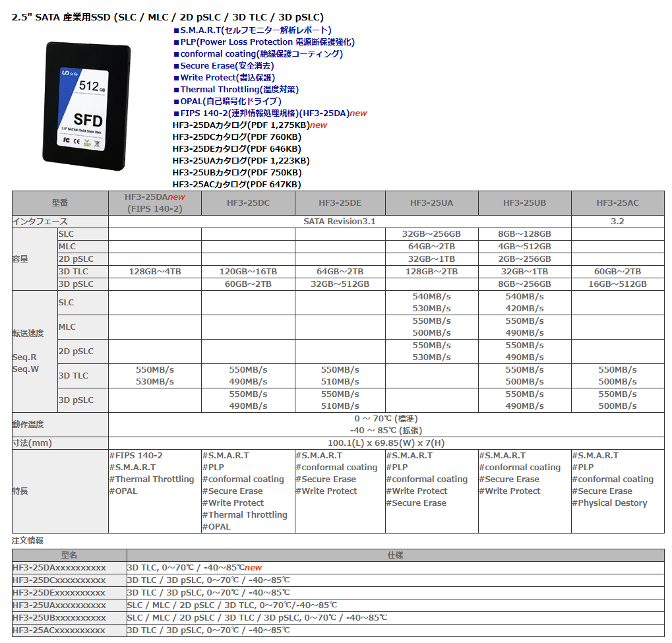The image size is (672, 643).
Task: Click the SFD 512GB SSD product photo
Action: (86, 106)
